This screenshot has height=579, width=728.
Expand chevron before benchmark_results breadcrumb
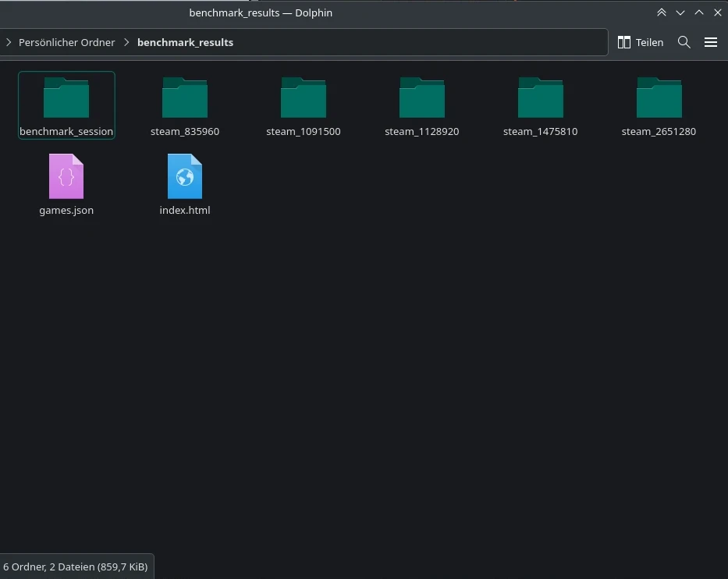point(126,42)
